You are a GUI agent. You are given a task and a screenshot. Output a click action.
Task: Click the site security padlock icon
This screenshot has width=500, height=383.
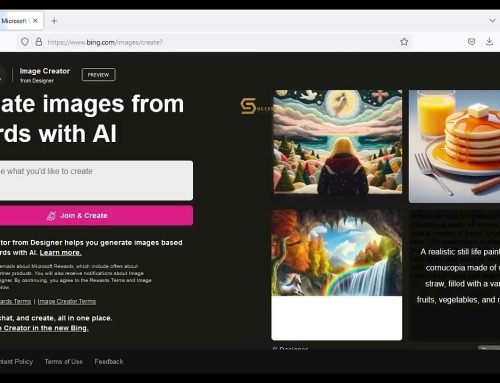tap(39, 42)
